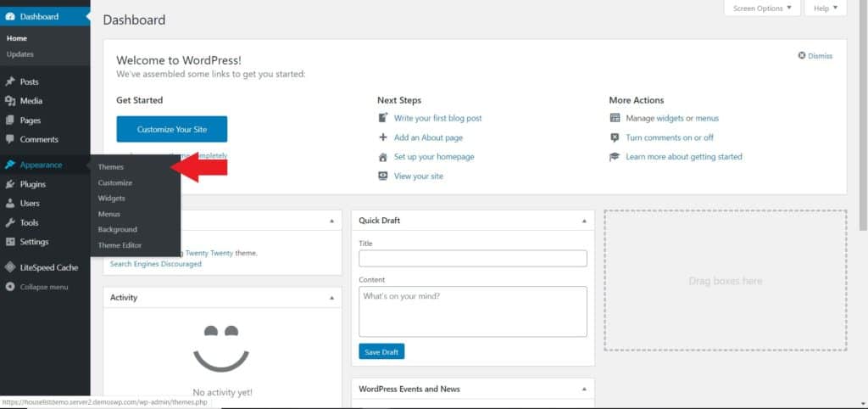Viewport: 868px width, 409px height.
Task: Open Write your first blog post link
Action: [438, 118]
